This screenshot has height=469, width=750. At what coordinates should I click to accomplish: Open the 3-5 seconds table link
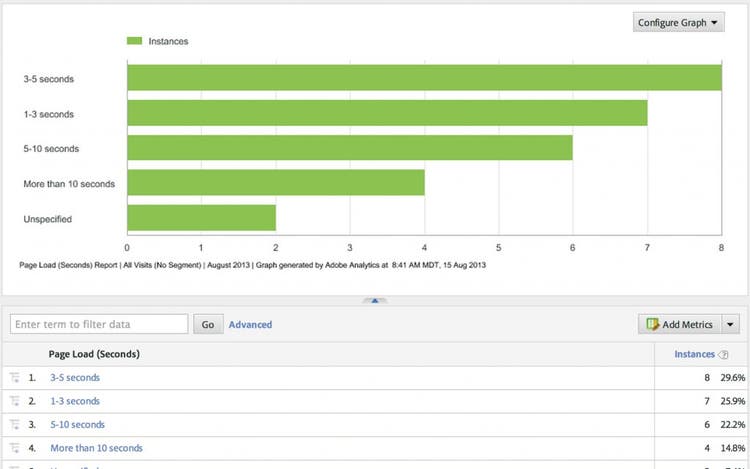point(75,378)
